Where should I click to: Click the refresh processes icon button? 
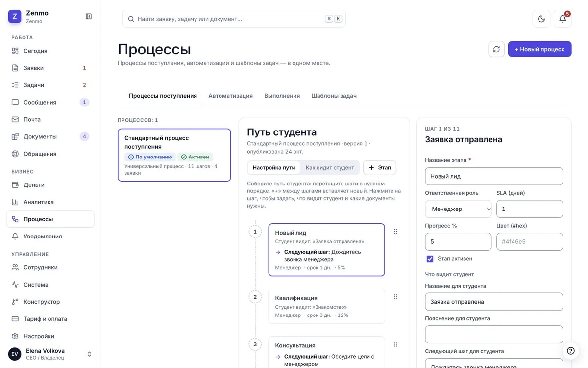pos(496,49)
